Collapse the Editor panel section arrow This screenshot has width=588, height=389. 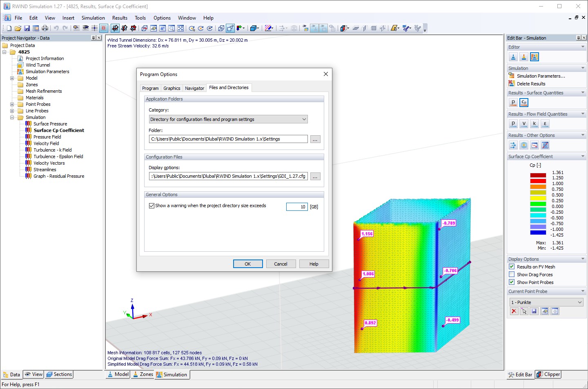[x=583, y=47]
